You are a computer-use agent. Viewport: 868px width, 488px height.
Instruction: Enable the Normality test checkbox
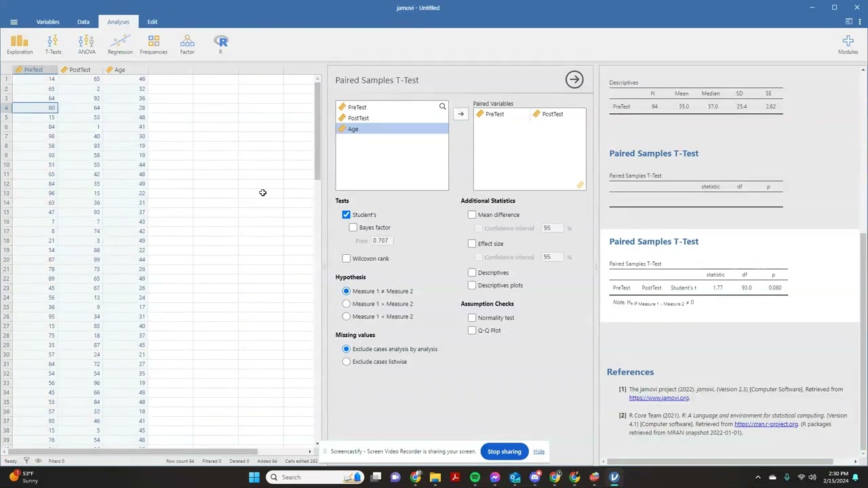[472, 318]
